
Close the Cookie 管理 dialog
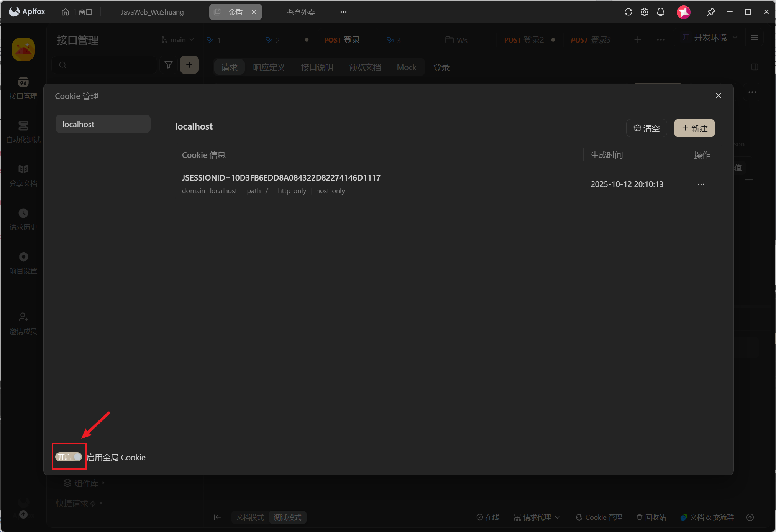pyautogui.click(x=718, y=95)
